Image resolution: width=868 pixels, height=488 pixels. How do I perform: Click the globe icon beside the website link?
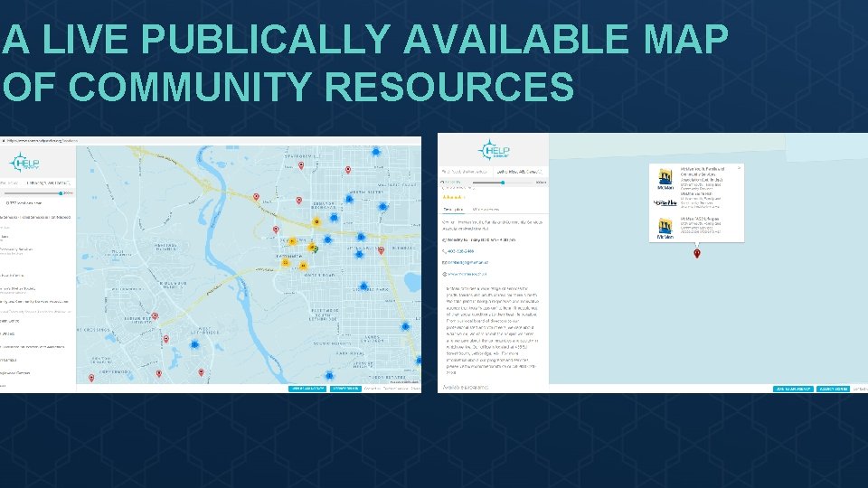point(444,274)
